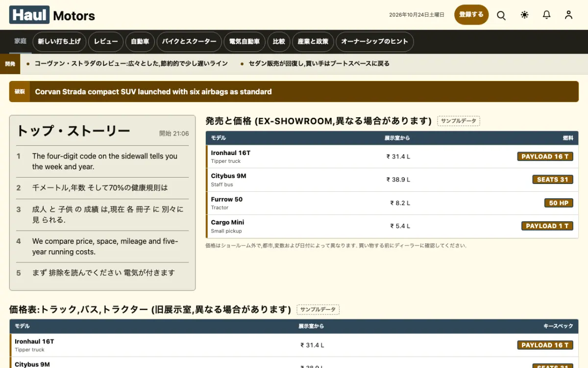Click the 2026年10月24日土曜日 date
This screenshot has width=588, height=368.
[417, 15]
